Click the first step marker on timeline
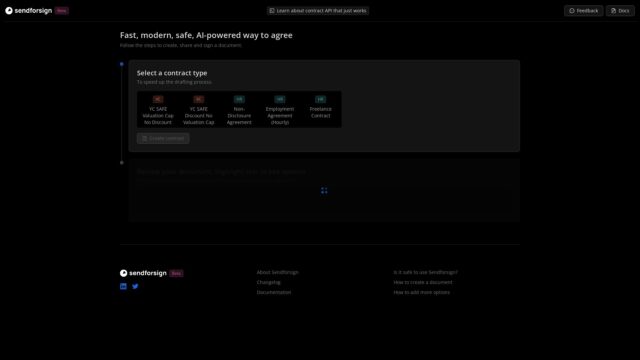Screen dimensions: 640x360 (x=122, y=64)
